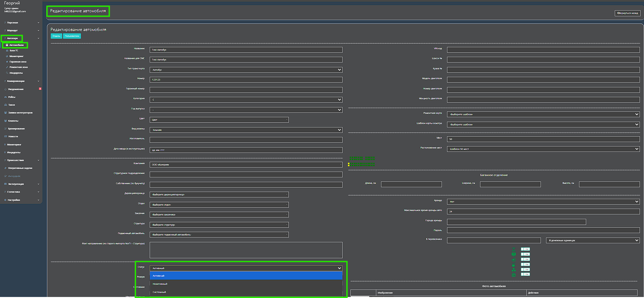Open База ТС in the sidebar
Viewport: 644px width, 298px height.
click(14, 51)
